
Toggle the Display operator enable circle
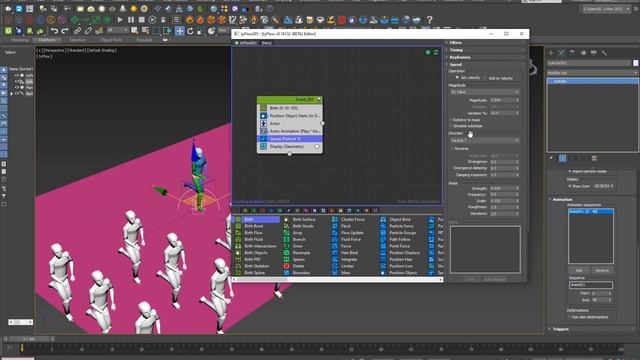pos(317,147)
